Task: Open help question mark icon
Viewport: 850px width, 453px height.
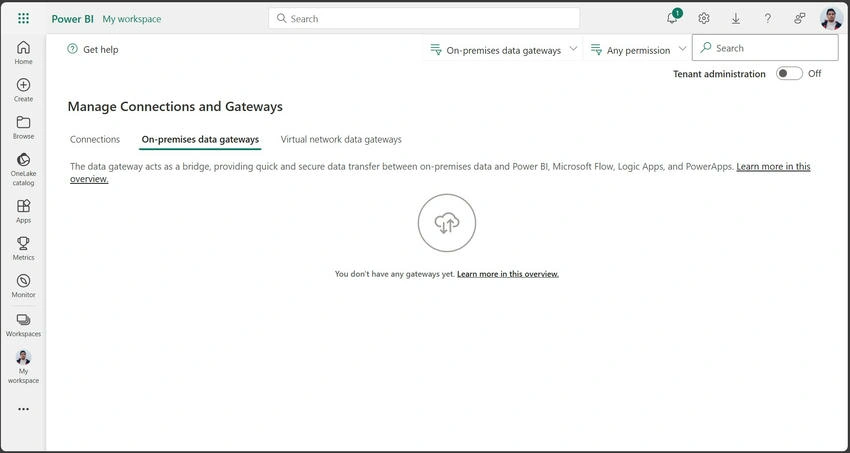Action: [768, 18]
